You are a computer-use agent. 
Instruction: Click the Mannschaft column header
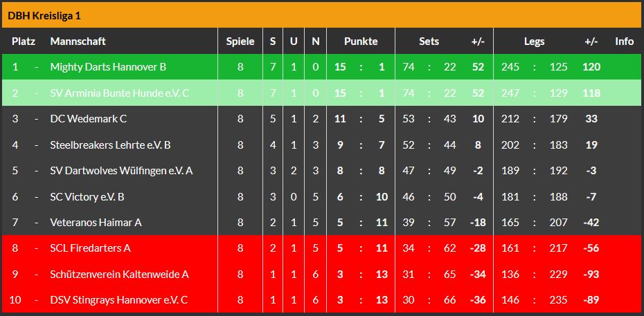78,41
